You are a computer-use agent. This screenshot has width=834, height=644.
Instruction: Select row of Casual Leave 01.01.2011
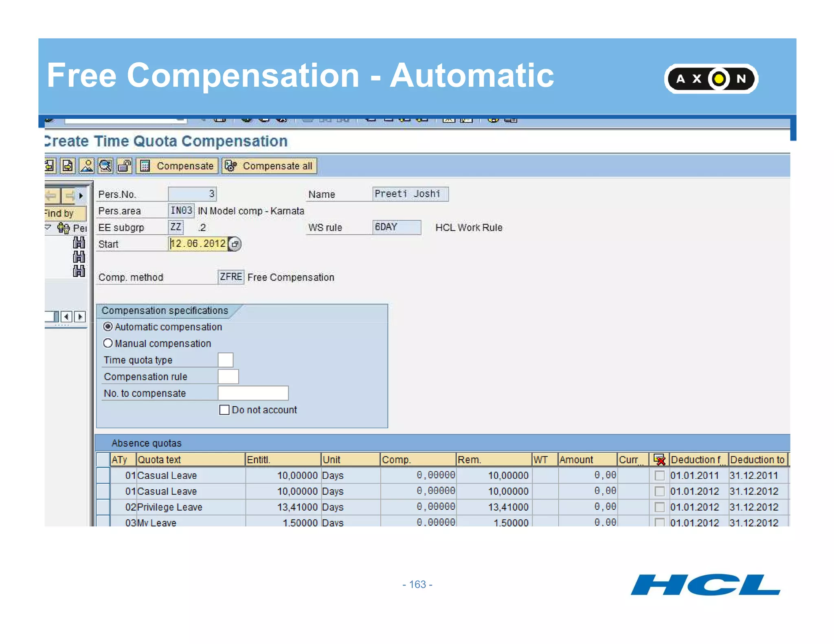(x=103, y=475)
